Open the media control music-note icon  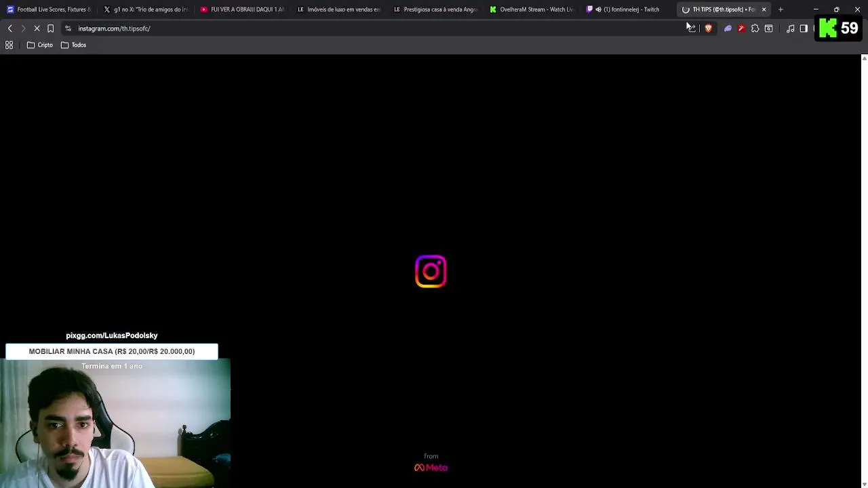click(x=790, y=28)
